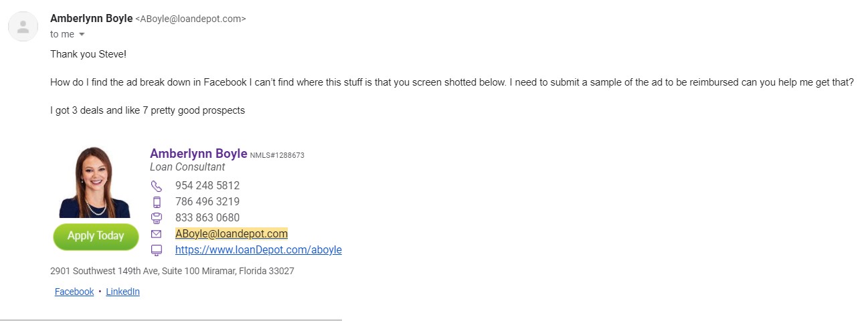Click the fax machine icon

pyautogui.click(x=157, y=218)
